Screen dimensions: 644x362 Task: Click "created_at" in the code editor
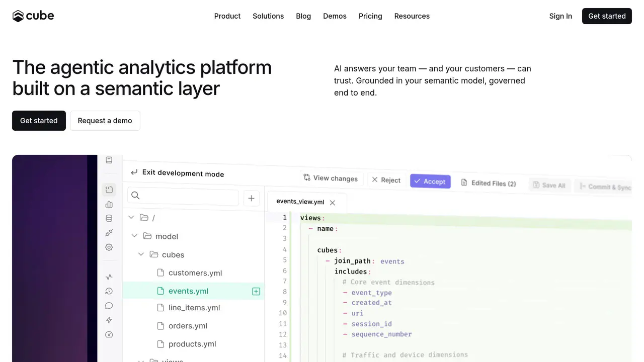click(x=371, y=303)
